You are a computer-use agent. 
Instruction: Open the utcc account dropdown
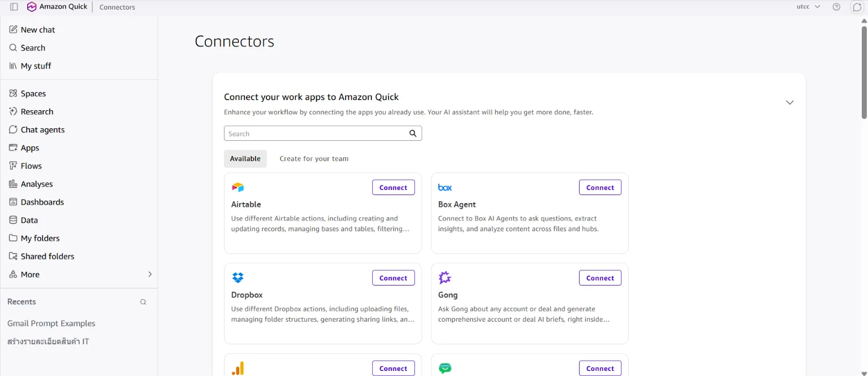point(808,7)
